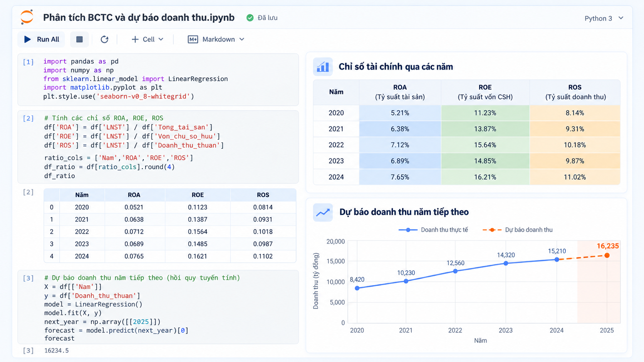Click inside code cell [3] forecast code
This screenshot has height=362, width=644.
[x=158, y=307]
